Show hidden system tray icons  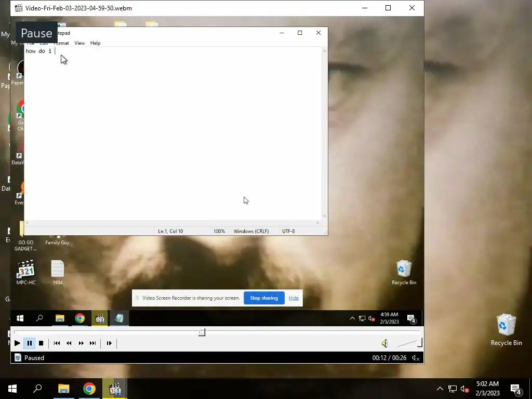coord(440,389)
